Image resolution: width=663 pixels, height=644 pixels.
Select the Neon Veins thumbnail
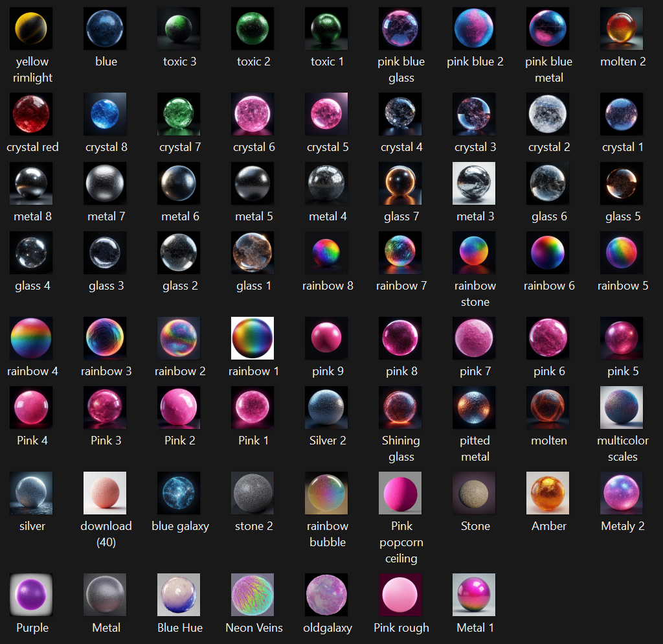(253, 595)
